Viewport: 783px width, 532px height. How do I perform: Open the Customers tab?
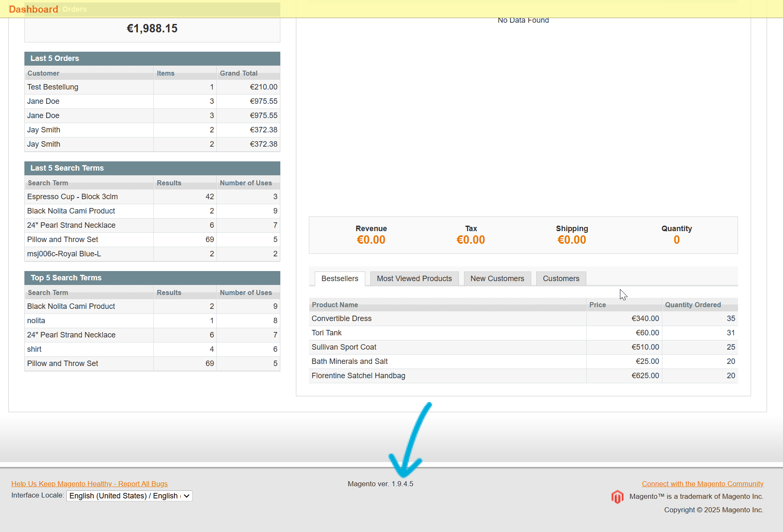[561, 278]
